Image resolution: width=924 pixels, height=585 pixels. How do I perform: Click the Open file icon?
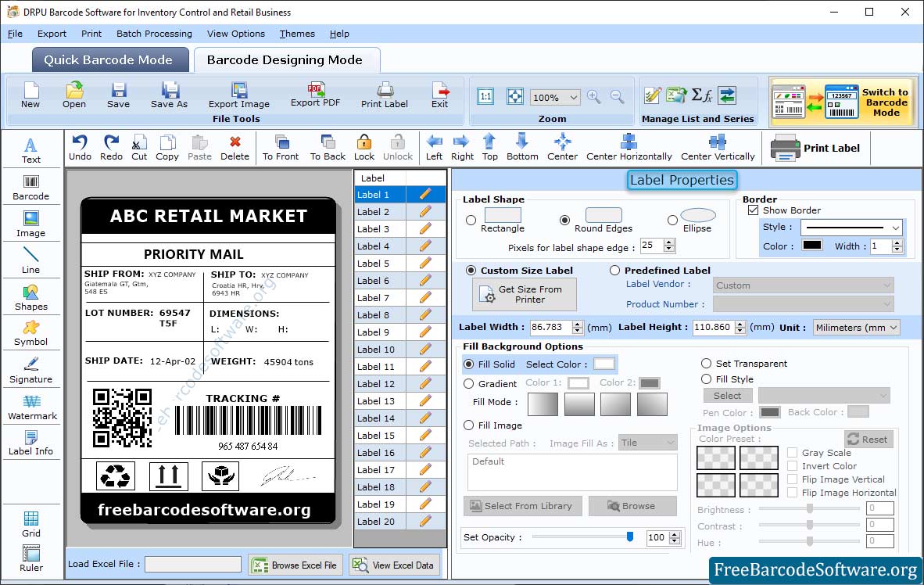[74, 95]
